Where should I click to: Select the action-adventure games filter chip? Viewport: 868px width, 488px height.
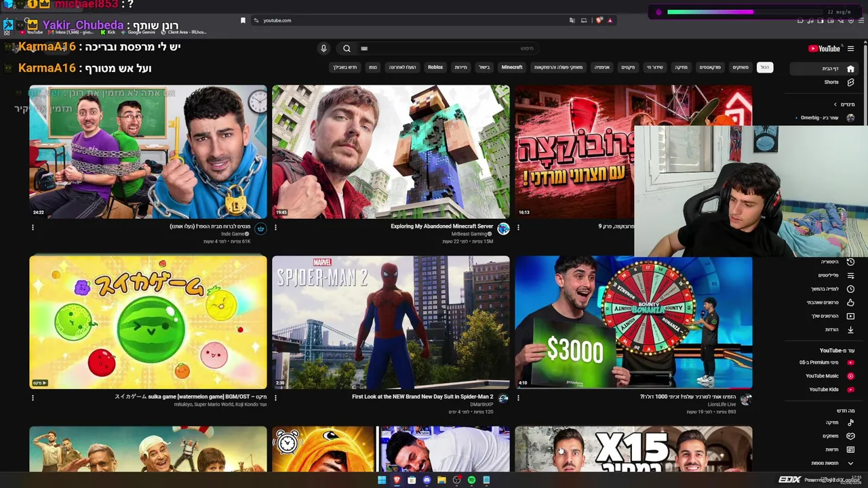point(558,67)
